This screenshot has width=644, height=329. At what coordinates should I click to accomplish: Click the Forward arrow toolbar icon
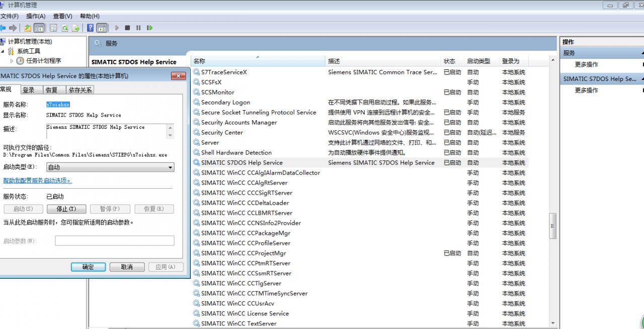tap(13, 28)
